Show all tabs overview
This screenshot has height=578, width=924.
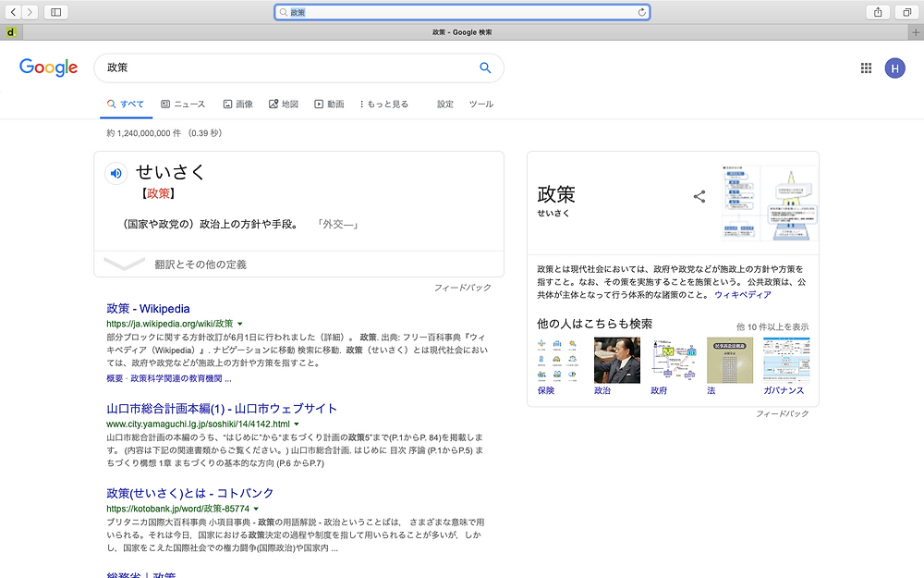[907, 12]
